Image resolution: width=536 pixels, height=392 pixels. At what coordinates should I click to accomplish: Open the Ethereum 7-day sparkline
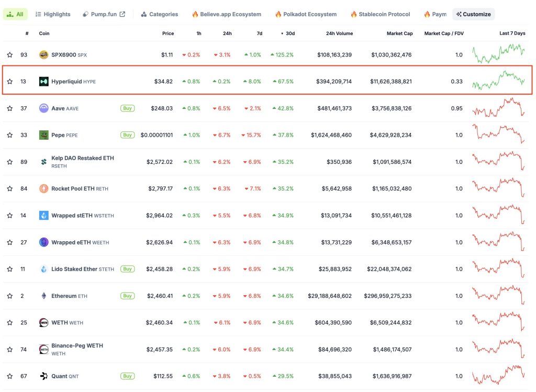[x=498, y=295]
